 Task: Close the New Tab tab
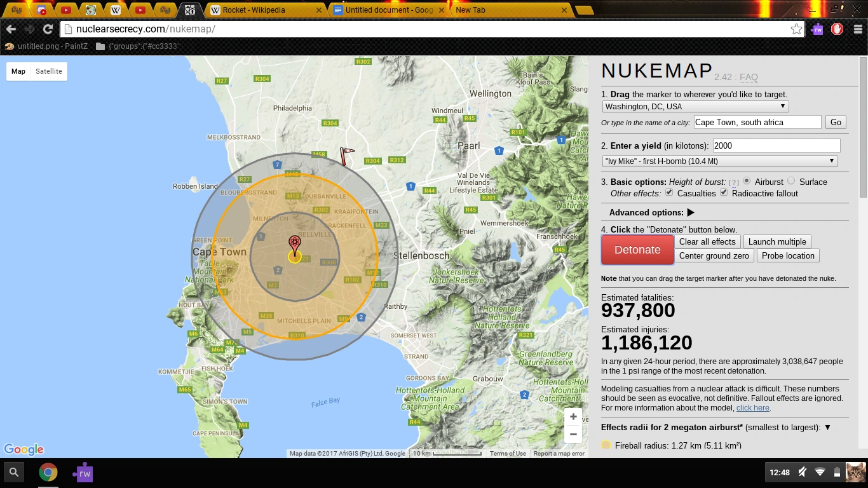coord(563,10)
